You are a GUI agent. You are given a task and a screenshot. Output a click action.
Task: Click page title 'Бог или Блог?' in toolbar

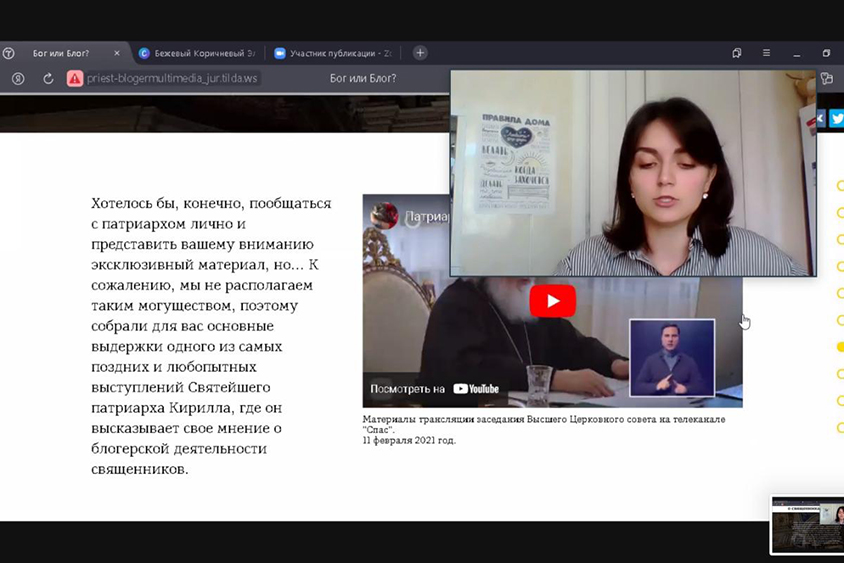[x=363, y=79]
